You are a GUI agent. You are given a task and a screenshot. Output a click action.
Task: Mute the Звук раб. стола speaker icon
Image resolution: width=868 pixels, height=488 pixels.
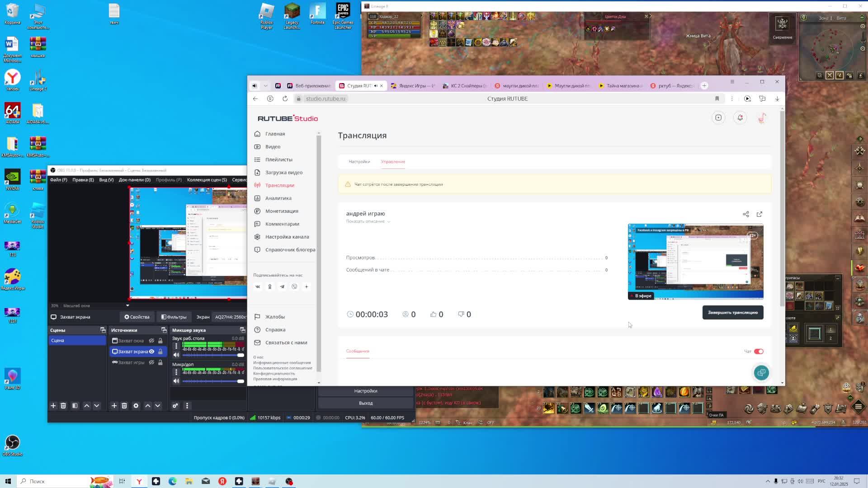coord(176,355)
